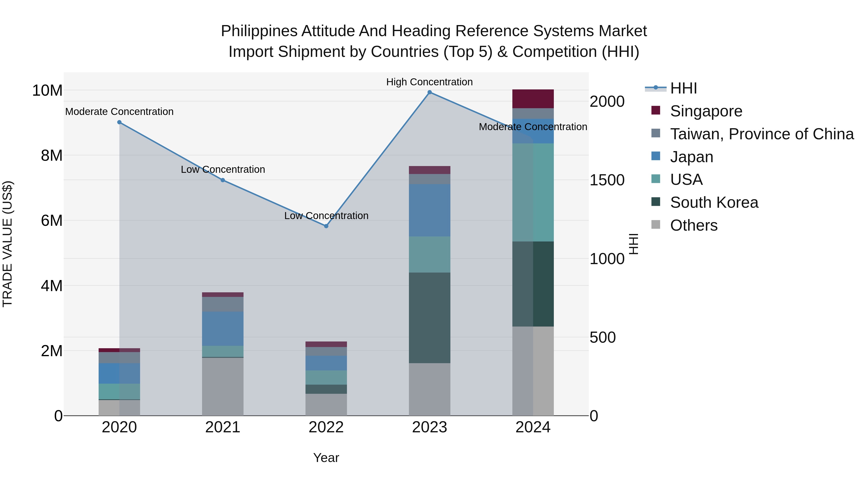Select the 2023 Others bar segment

pyautogui.click(x=430, y=389)
